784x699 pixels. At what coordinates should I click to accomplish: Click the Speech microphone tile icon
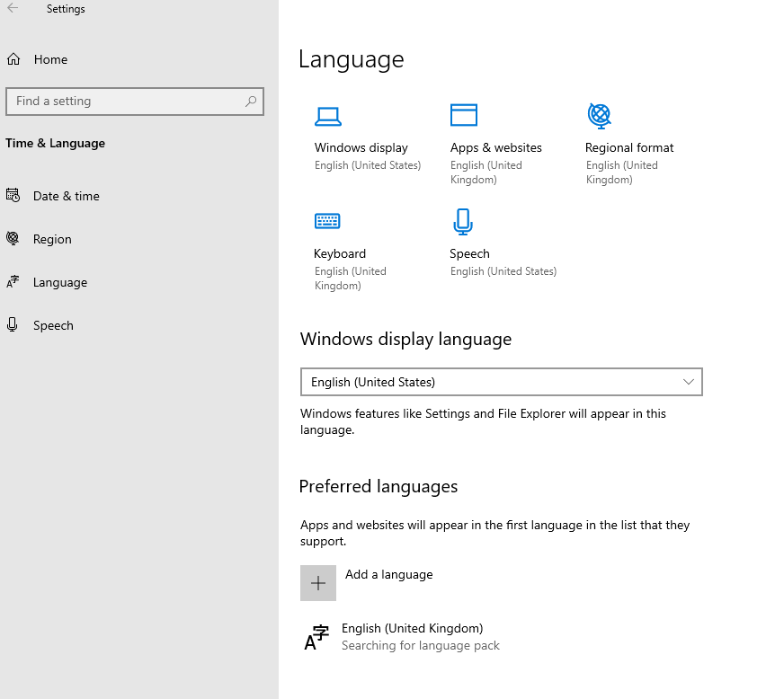point(462,221)
